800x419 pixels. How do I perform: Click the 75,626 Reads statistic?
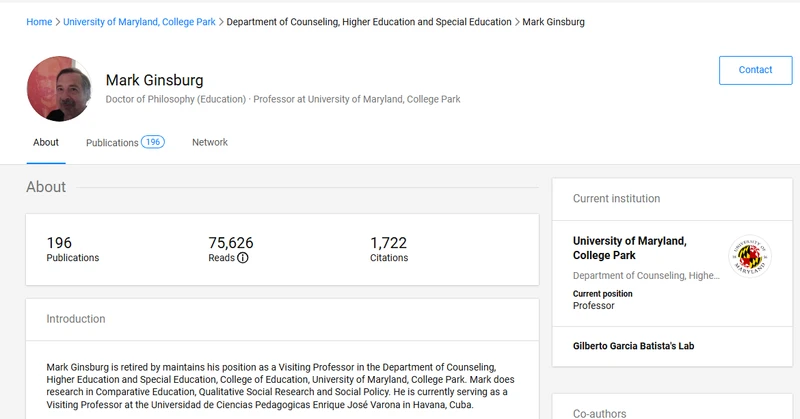(231, 249)
